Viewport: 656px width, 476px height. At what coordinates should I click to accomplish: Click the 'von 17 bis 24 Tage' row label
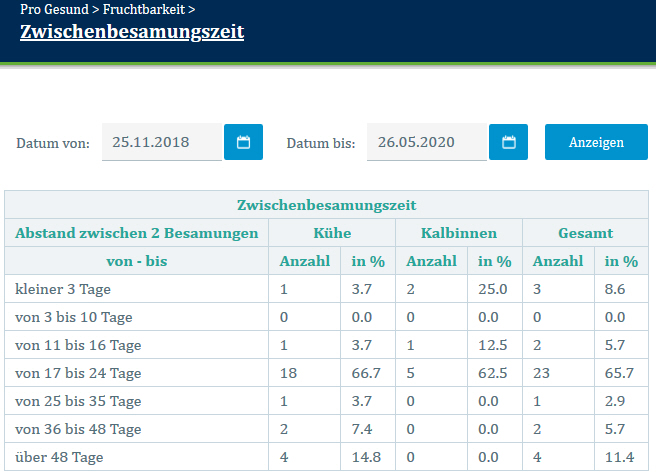pyautogui.click(x=78, y=373)
